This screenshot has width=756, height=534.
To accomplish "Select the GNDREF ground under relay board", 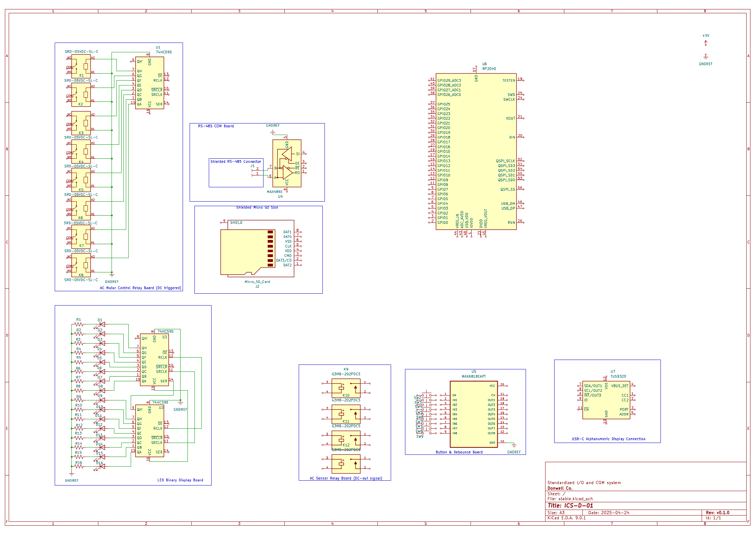I will 112,275.
